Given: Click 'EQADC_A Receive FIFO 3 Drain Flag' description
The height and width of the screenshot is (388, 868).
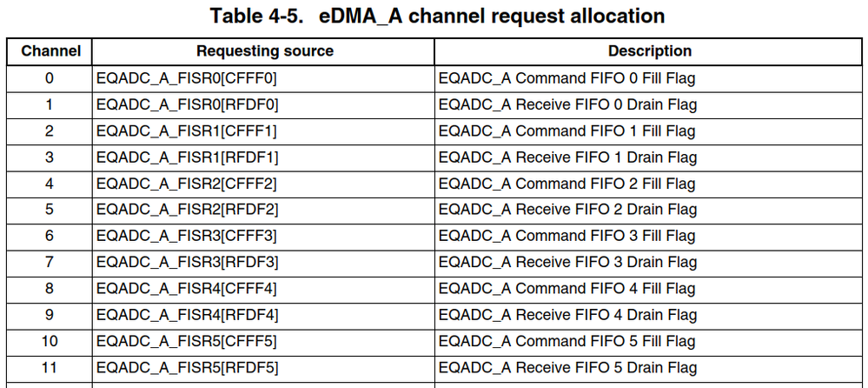Looking at the screenshot, I should [567, 262].
